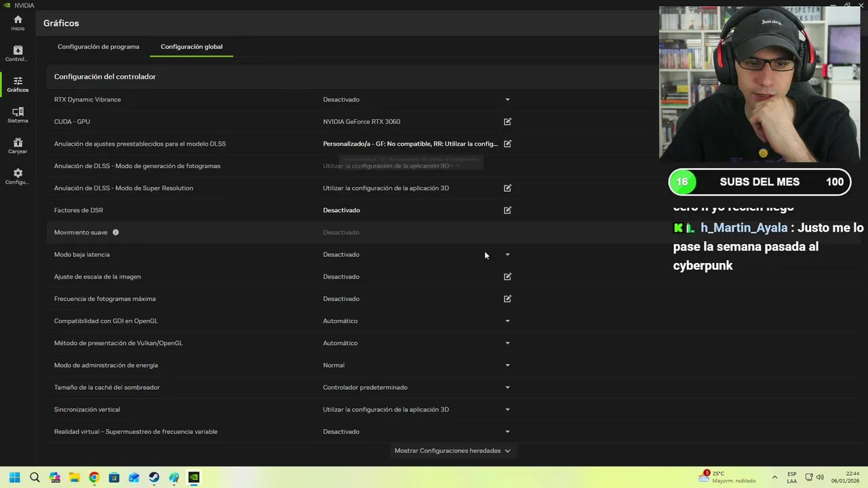
Task: Click the SUBS DEL MES counter
Action: click(x=760, y=182)
